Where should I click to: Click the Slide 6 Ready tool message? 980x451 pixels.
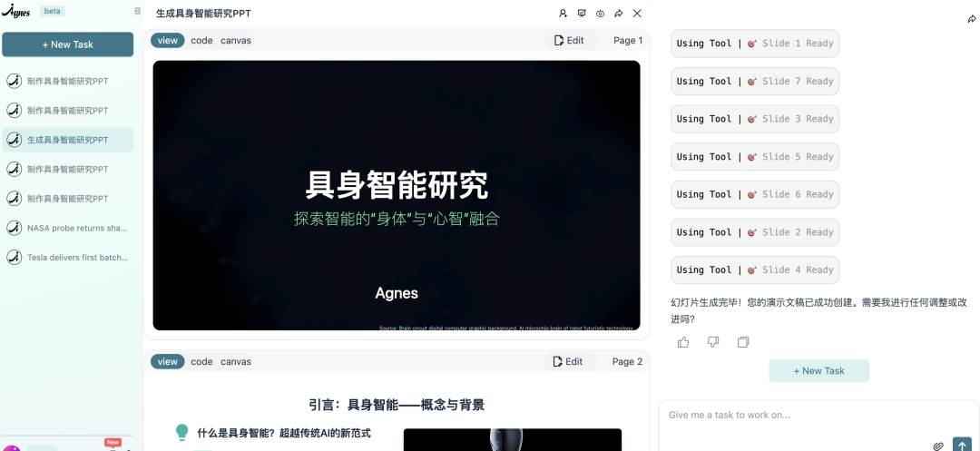(x=755, y=194)
